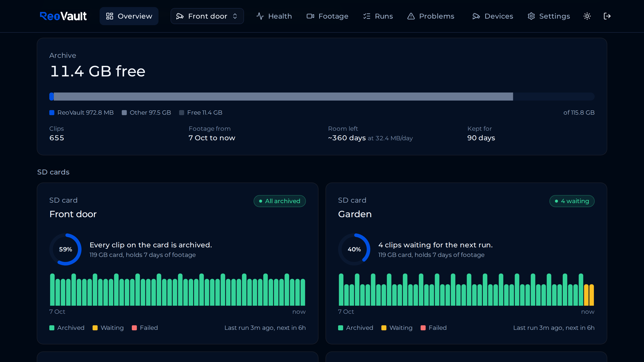Open the Overview tab

click(129, 16)
